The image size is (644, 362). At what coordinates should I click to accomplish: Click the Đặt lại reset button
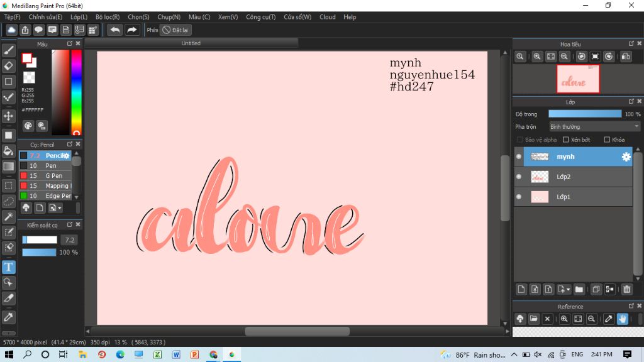click(x=176, y=30)
